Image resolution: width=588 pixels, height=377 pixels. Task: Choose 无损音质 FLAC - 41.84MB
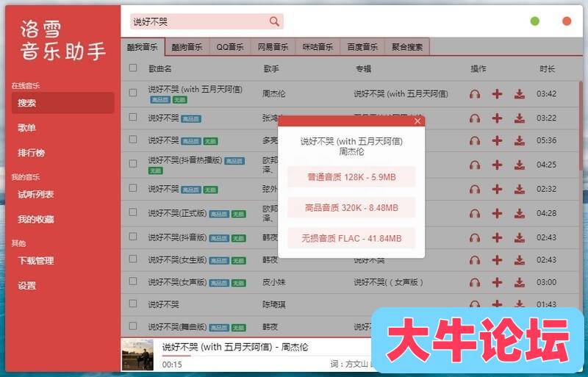click(351, 238)
